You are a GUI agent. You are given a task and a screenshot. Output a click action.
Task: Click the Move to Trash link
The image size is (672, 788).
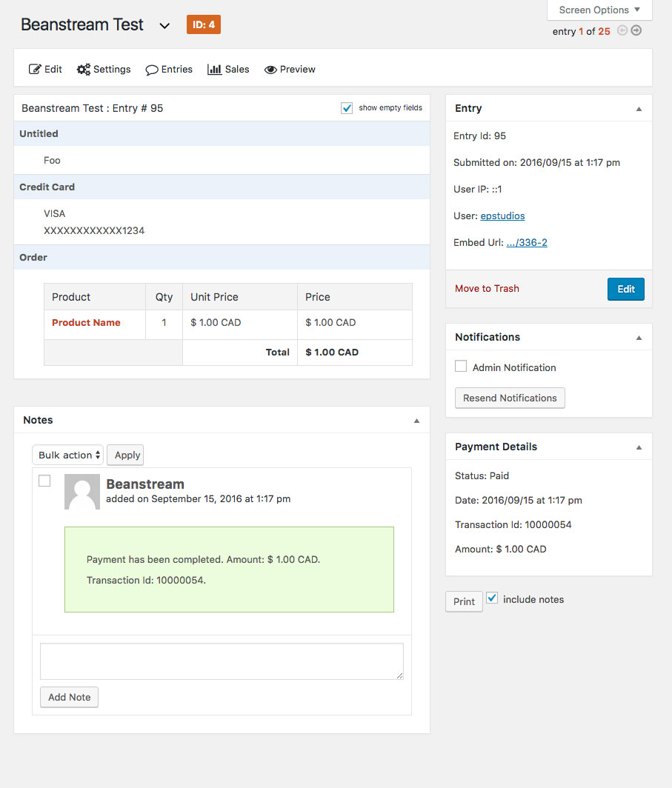pyautogui.click(x=487, y=289)
